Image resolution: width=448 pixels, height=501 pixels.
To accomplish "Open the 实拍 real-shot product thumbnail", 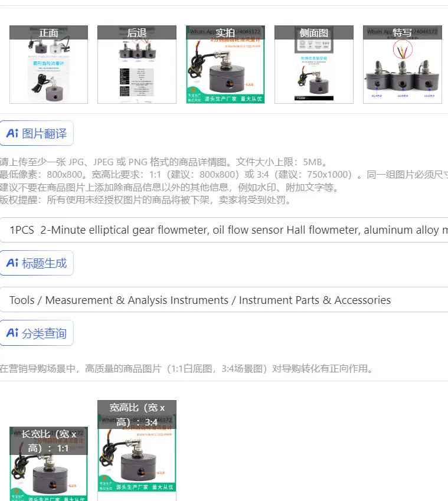I will click(x=225, y=64).
